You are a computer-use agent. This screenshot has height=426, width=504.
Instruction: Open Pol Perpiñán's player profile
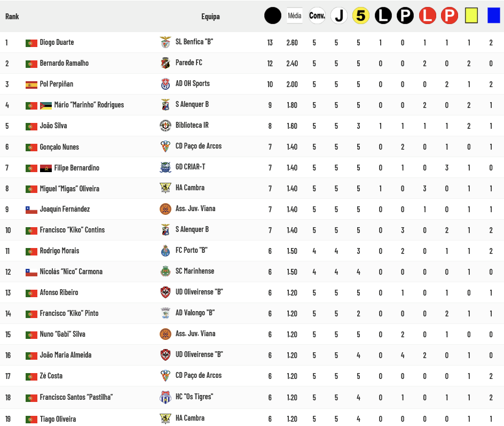56,84
